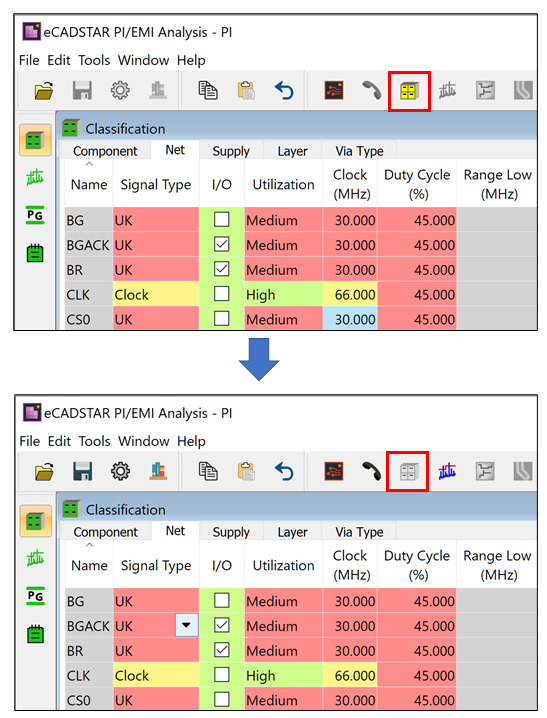Select Net tab in bottom window
The width and height of the screenshot is (547, 718).
coord(175,531)
